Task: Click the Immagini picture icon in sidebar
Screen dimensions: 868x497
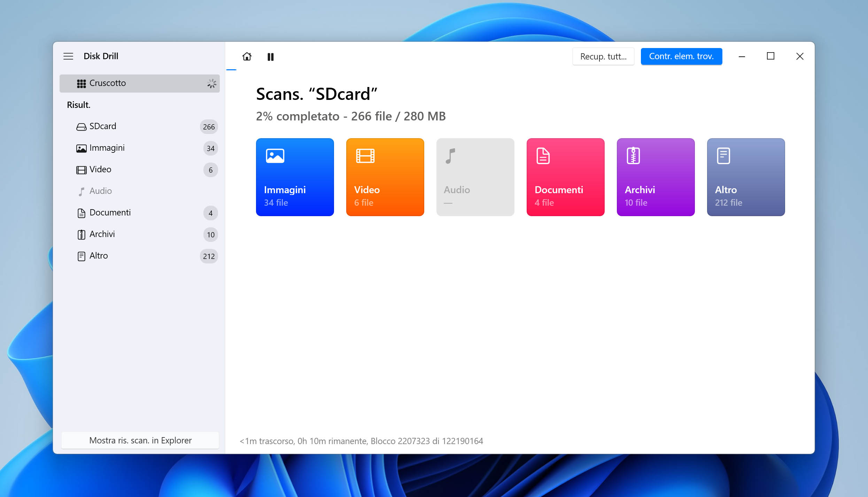Action: pos(81,149)
